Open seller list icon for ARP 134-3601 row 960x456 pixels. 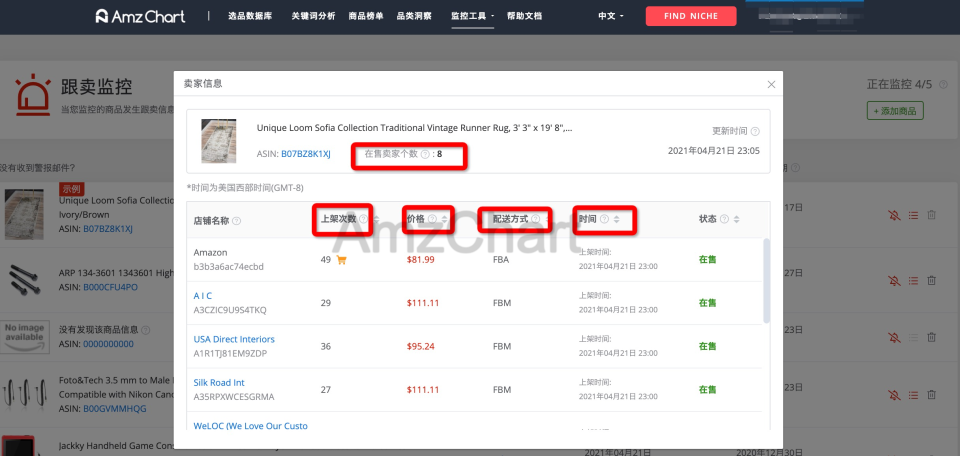click(913, 280)
